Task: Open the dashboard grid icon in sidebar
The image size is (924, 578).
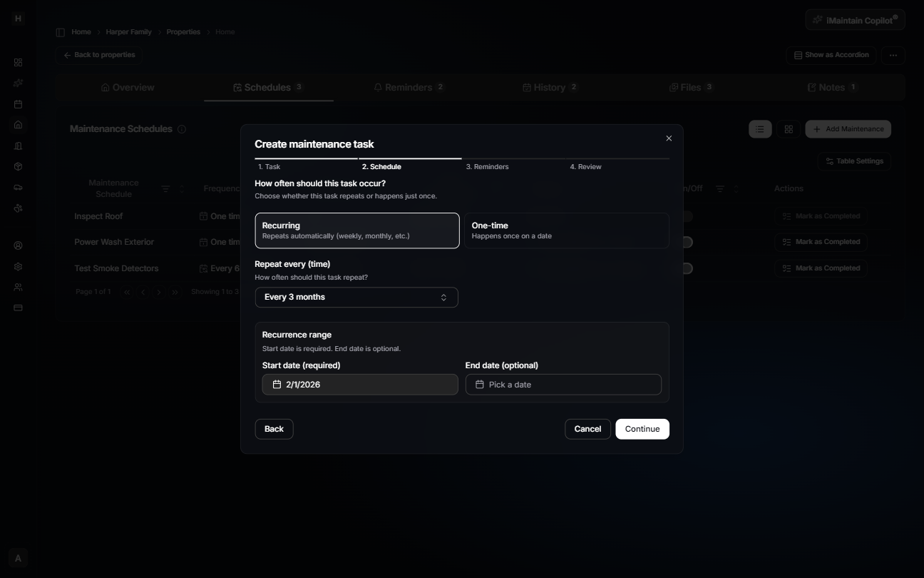Action: pyautogui.click(x=18, y=62)
